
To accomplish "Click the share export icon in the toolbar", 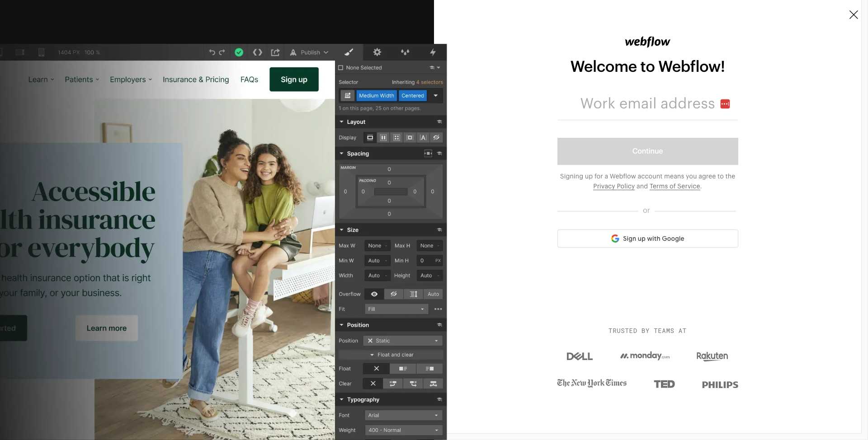I will pos(275,52).
